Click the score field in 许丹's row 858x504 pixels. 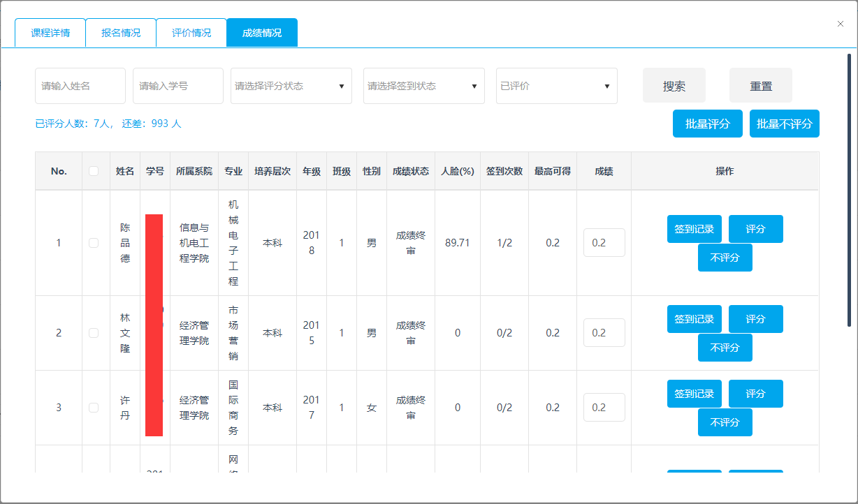604,408
